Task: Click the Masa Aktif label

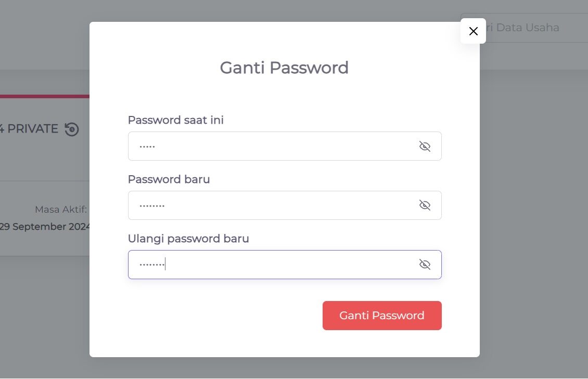Action: tap(61, 210)
